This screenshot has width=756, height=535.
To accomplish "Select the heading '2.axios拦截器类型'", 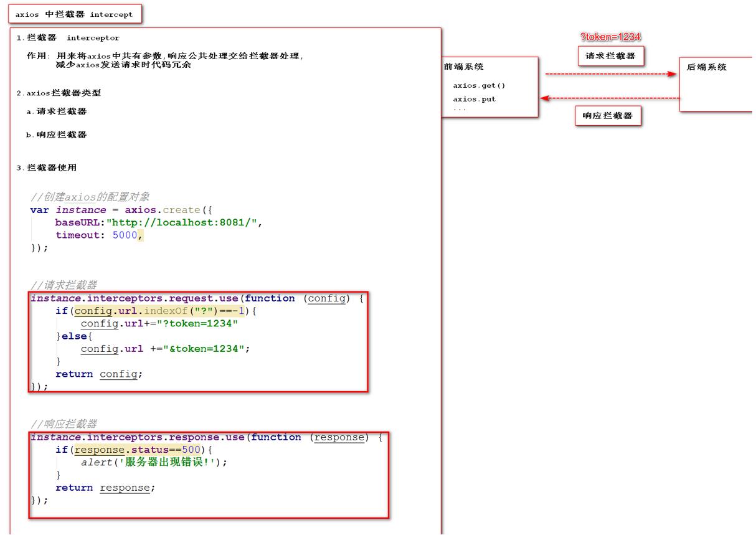I will 59,93.
